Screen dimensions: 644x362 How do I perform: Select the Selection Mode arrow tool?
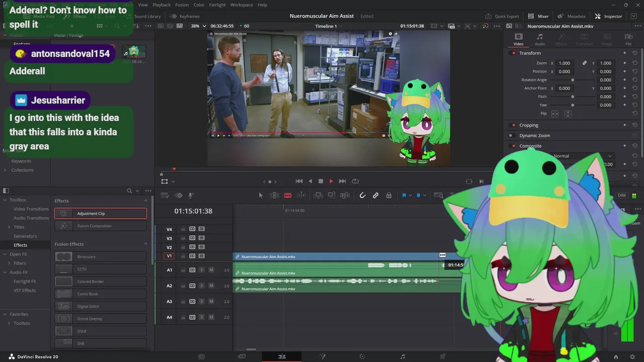[x=261, y=195]
